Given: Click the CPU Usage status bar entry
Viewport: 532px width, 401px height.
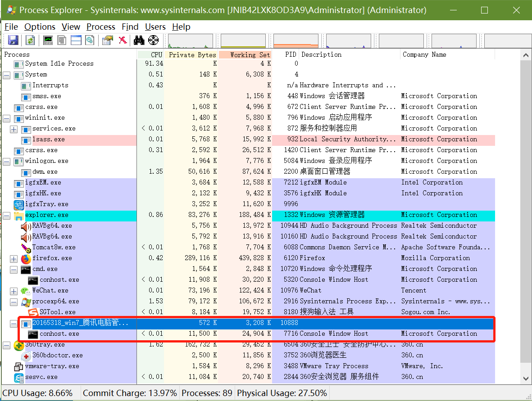Looking at the screenshot, I should (x=37, y=393).
